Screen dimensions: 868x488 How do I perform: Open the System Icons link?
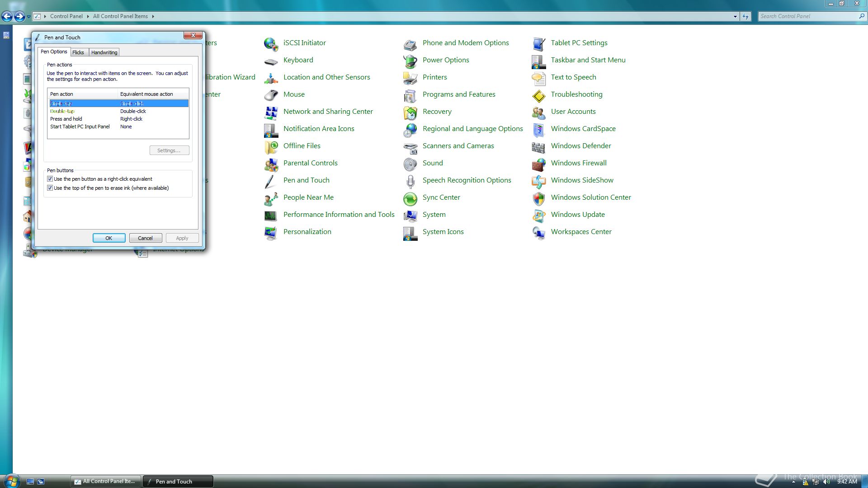443,232
